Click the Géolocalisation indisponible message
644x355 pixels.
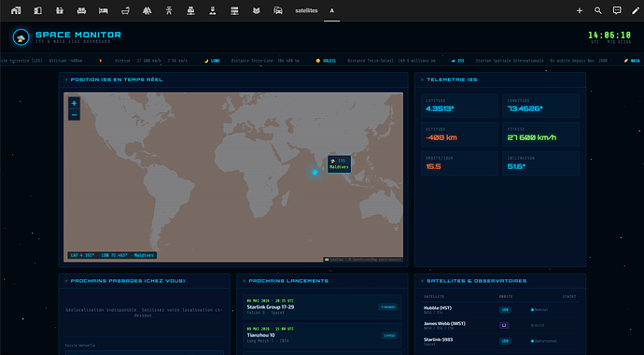coord(144,313)
